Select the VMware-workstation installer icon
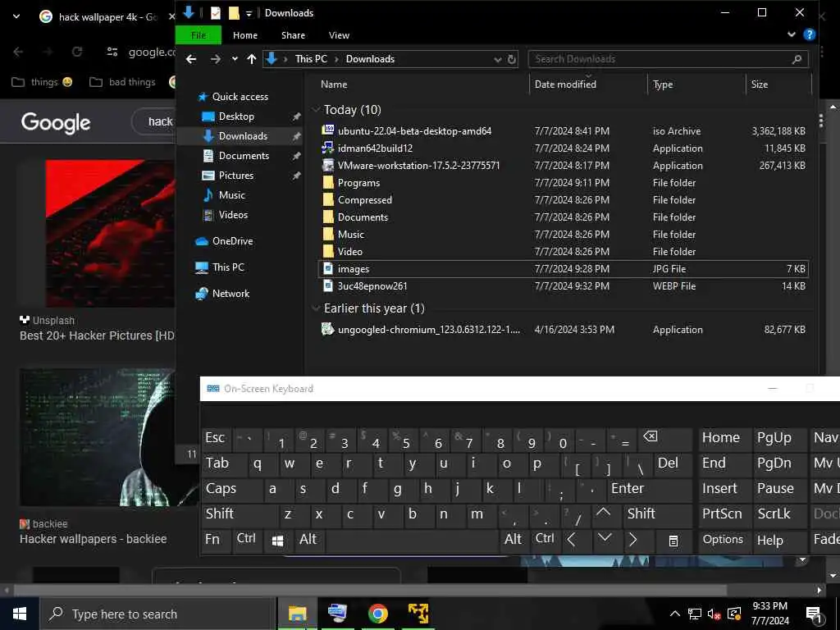The width and height of the screenshot is (840, 630). tap(328, 165)
